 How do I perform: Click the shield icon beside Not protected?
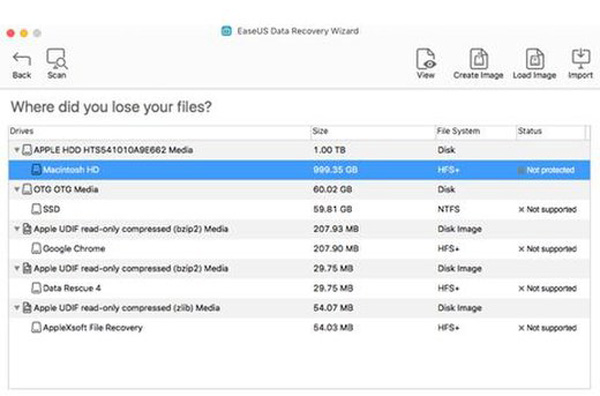[521, 170]
